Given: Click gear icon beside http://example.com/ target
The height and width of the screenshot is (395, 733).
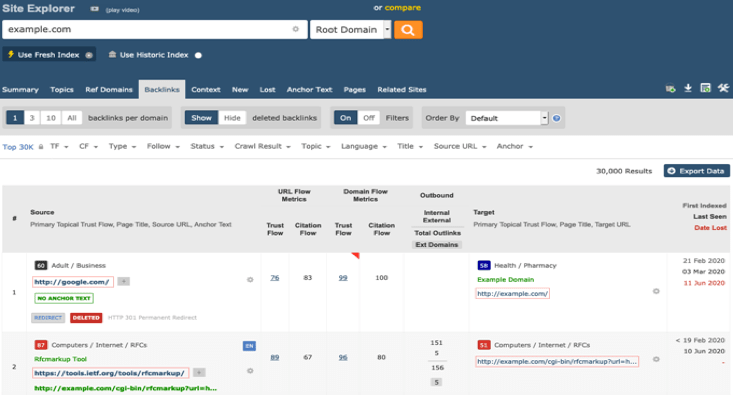Looking at the screenshot, I should 656,291.
